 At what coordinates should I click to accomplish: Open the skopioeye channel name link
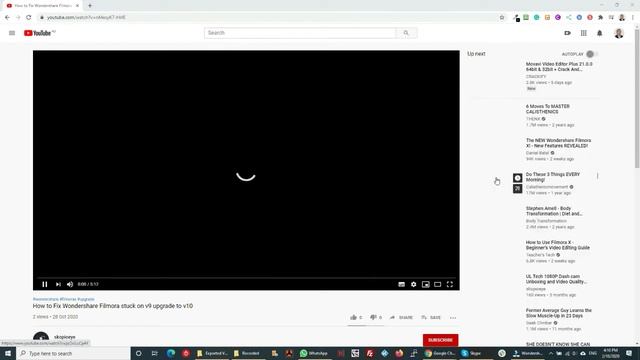click(65, 337)
